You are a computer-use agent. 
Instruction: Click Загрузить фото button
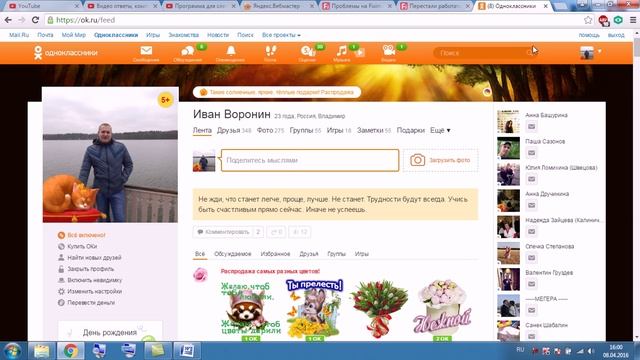pyautogui.click(x=440, y=160)
